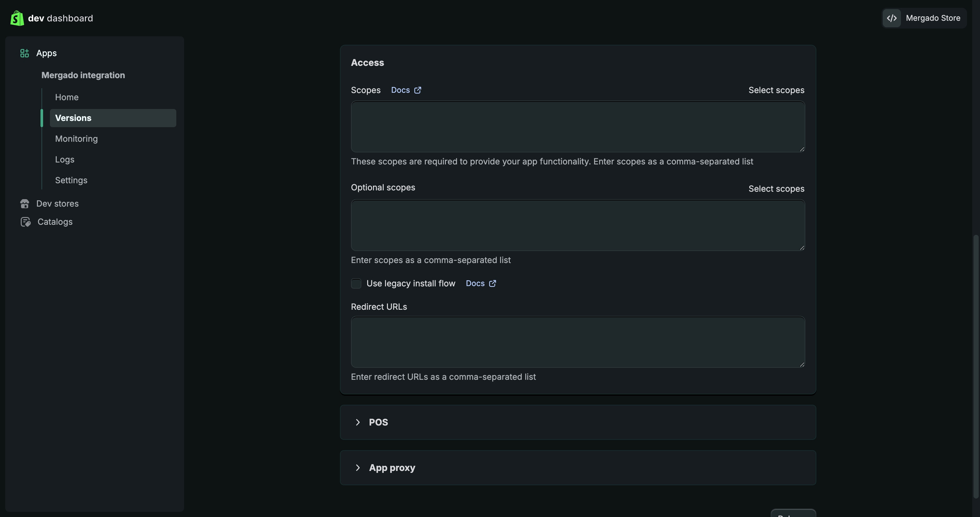Enable Use legacy install flow checkbox
The image size is (980, 517).
(356, 283)
